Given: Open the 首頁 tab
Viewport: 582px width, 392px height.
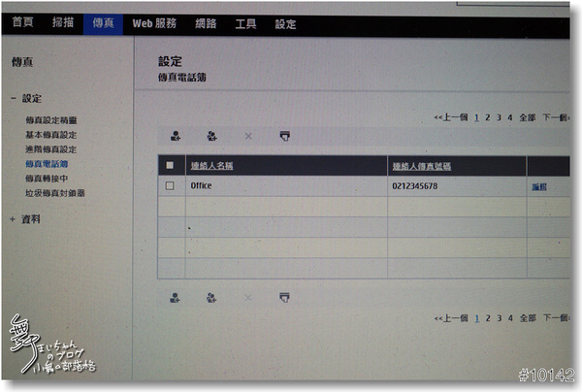Looking at the screenshot, I should 23,22.
